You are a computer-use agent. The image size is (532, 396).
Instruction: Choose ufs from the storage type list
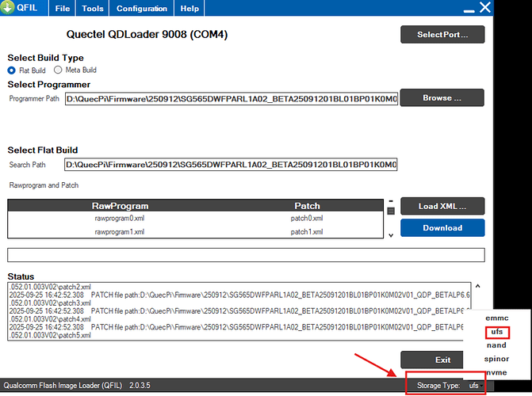(x=497, y=332)
